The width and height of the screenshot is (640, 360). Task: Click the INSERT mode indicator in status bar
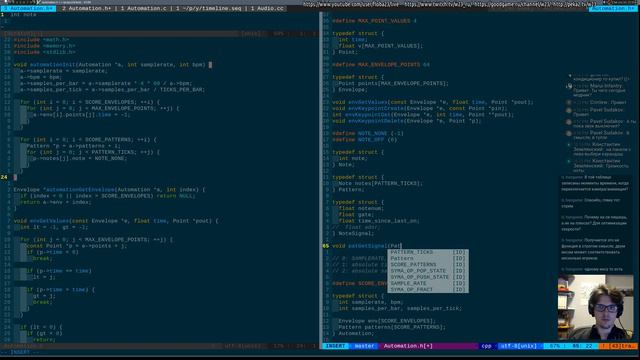pyautogui.click(x=336, y=346)
